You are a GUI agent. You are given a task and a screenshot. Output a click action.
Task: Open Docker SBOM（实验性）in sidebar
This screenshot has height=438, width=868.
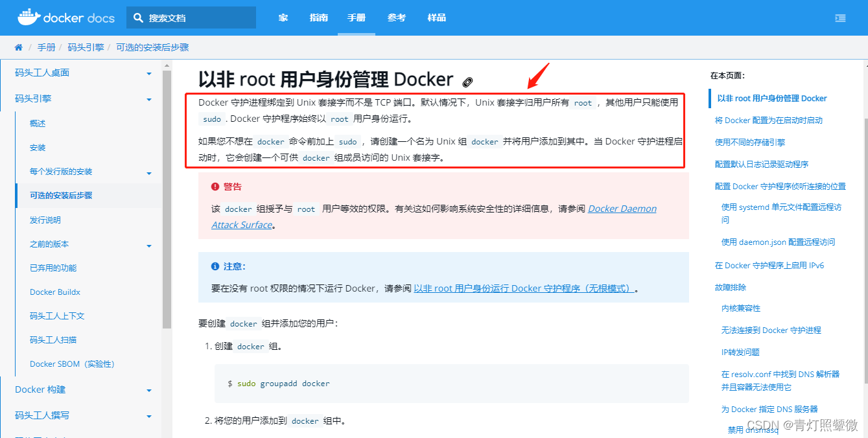[x=72, y=364]
